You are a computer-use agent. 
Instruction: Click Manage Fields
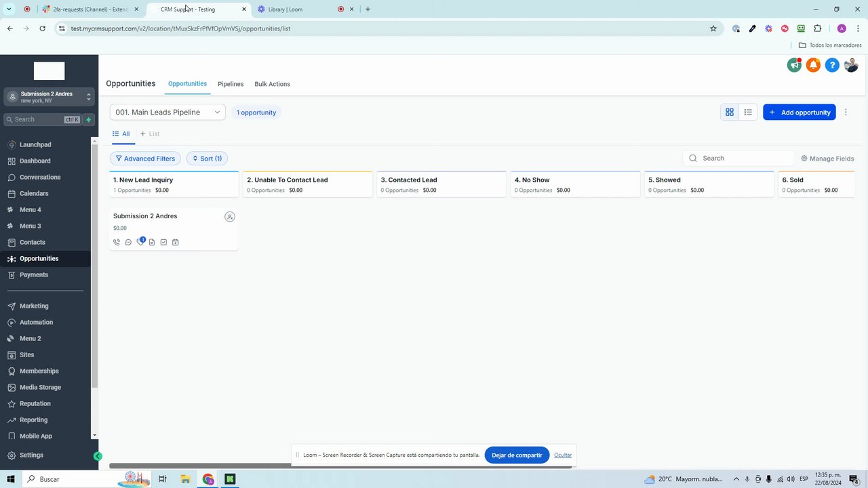tap(827, 159)
